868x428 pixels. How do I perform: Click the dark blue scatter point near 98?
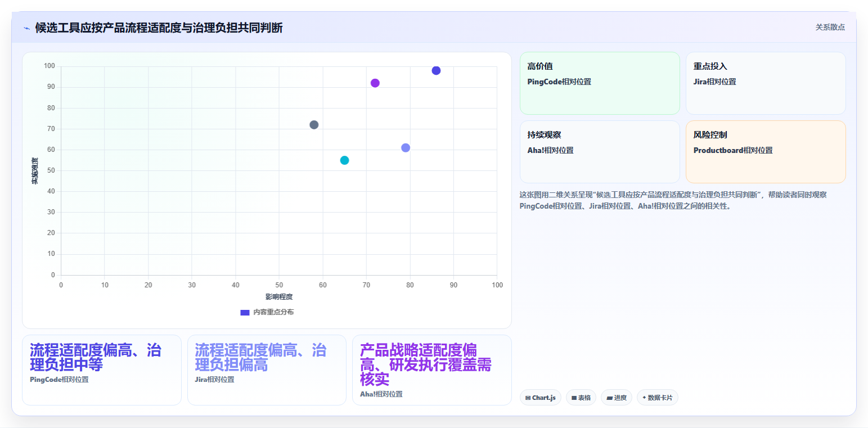click(x=436, y=70)
